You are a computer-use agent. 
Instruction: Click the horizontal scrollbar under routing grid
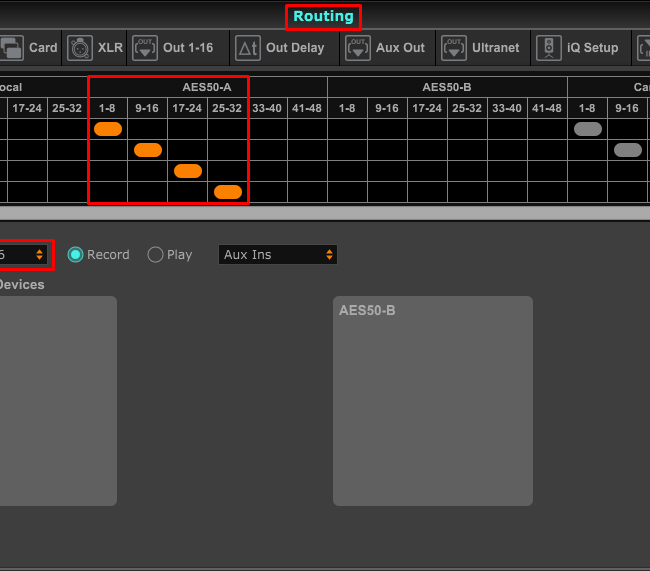[x=325, y=214]
